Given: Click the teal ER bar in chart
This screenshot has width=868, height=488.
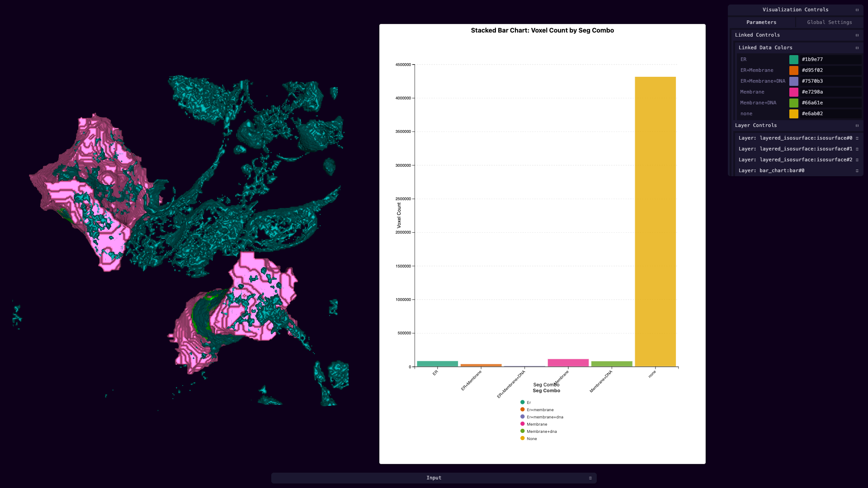Looking at the screenshot, I should (438, 364).
